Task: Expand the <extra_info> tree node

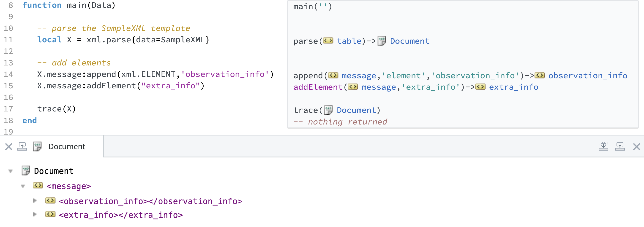Action: (35, 214)
